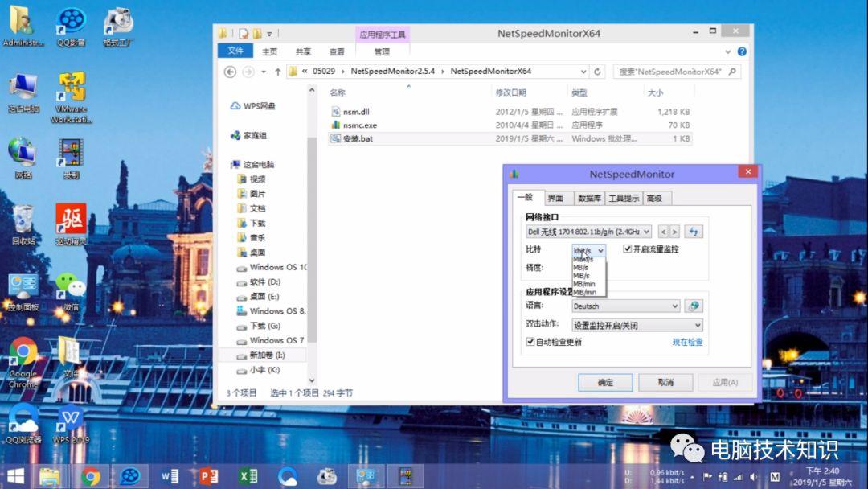Open 家庭组 in the navigation pane
This screenshot has height=489, width=868.
pyautogui.click(x=255, y=135)
